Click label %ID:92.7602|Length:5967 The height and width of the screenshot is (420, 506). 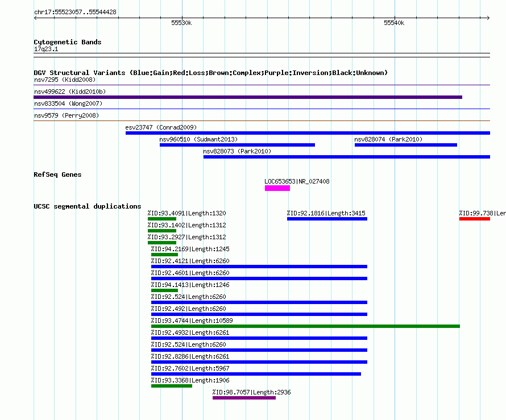point(190,368)
